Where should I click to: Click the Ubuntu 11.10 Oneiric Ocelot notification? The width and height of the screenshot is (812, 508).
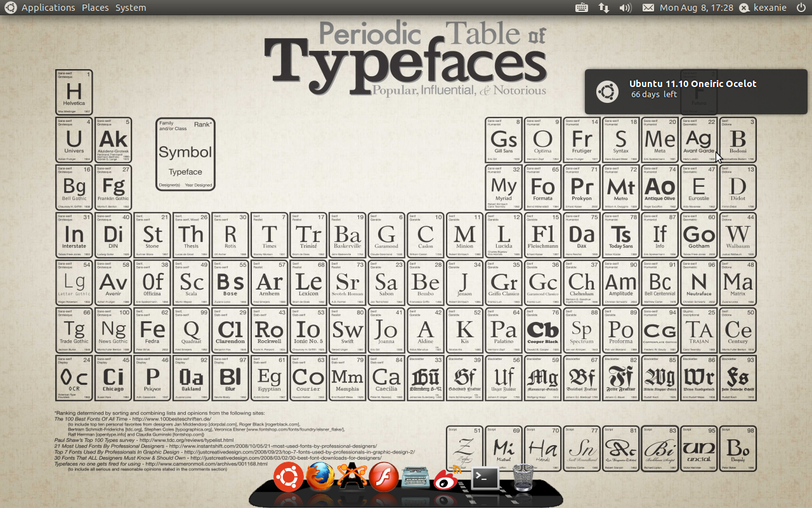(x=696, y=92)
